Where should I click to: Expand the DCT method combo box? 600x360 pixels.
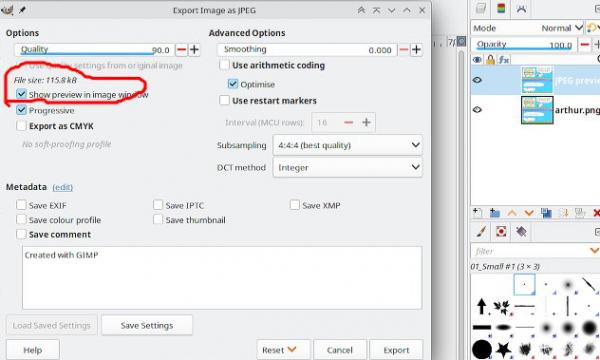[x=347, y=167]
